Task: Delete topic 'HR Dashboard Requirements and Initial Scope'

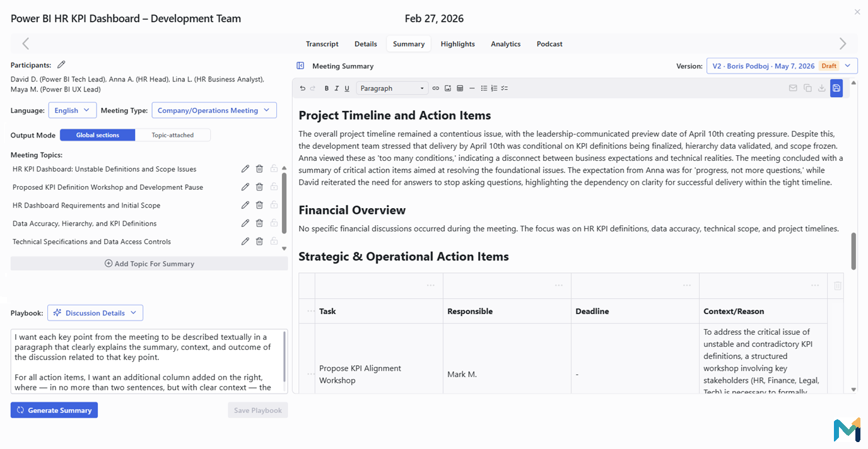Action: [259, 205]
